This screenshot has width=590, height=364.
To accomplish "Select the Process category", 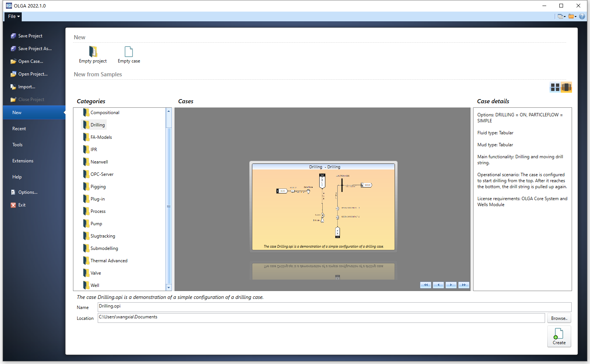I will coord(94,211).
